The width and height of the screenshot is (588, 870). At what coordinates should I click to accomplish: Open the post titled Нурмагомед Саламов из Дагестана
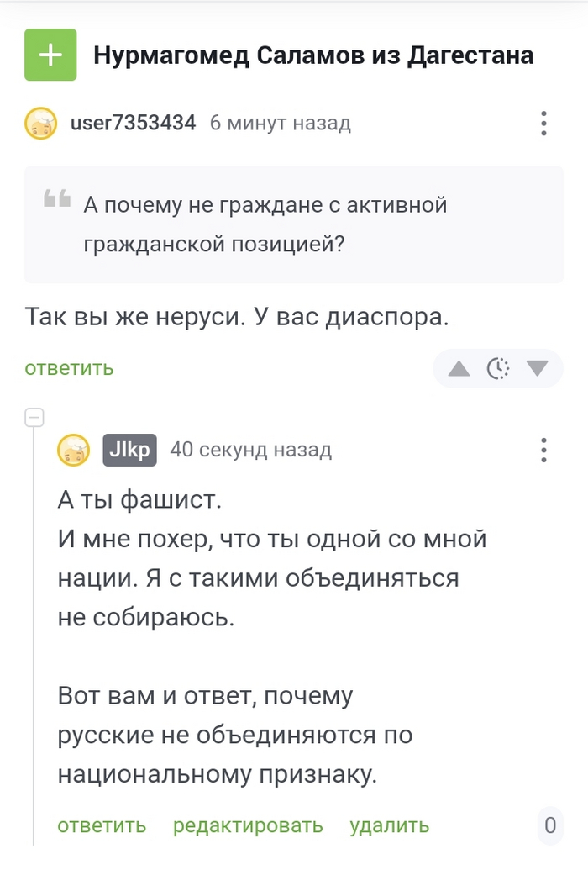315,54
